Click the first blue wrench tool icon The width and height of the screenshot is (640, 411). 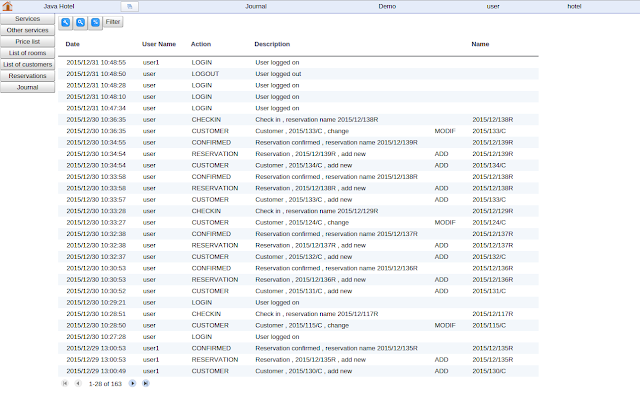pyautogui.click(x=65, y=22)
